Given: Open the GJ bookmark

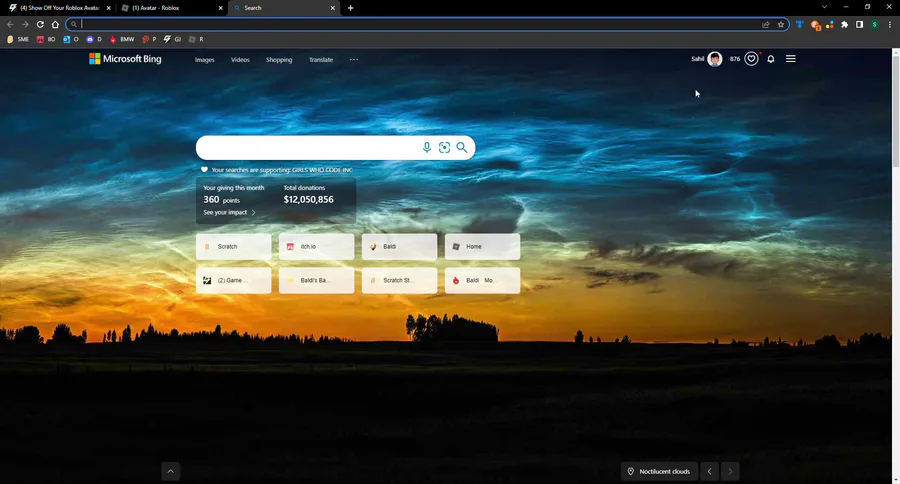Looking at the screenshot, I should click(x=172, y=39).
